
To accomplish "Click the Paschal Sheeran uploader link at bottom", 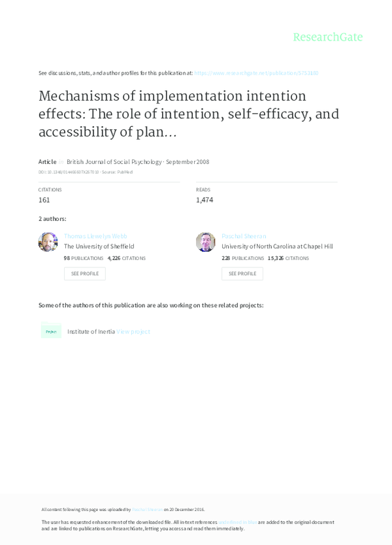I will point(148,508).
